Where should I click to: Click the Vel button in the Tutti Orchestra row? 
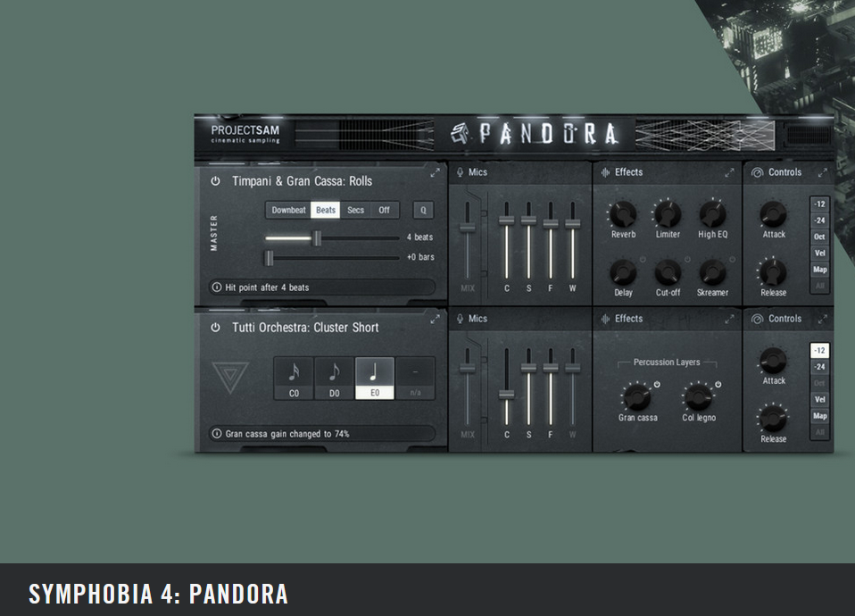pos(819,399)
